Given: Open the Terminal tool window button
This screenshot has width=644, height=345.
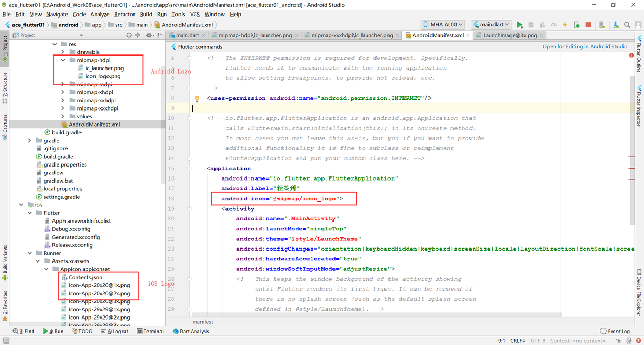Looking at the screenshot, I should 150,331.
